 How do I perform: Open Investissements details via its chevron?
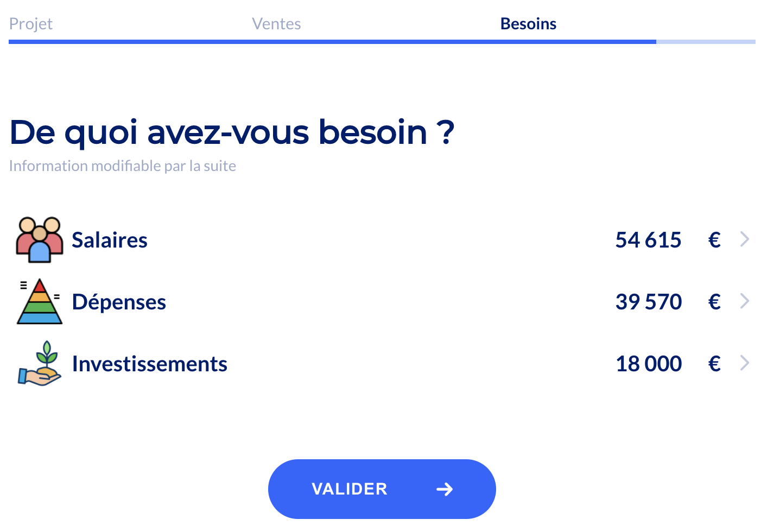(745, 363)
